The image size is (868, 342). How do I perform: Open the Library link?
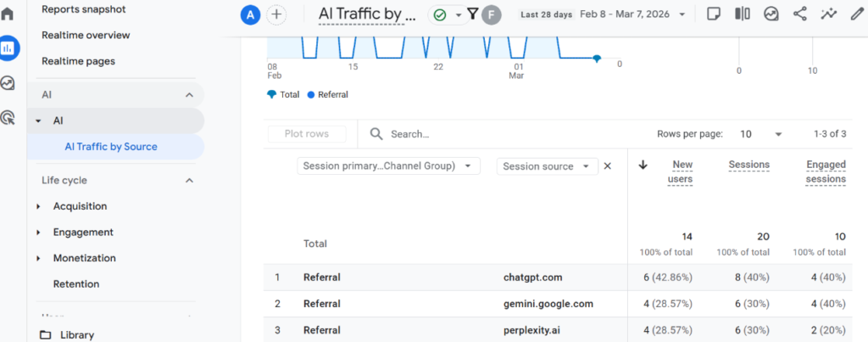(76, 335)
